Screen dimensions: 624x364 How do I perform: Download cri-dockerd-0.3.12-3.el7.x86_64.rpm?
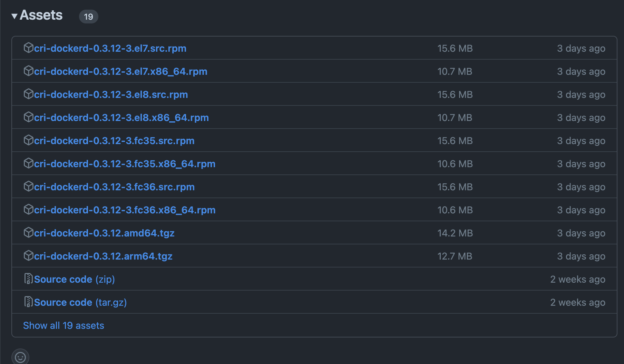(120, 71)
